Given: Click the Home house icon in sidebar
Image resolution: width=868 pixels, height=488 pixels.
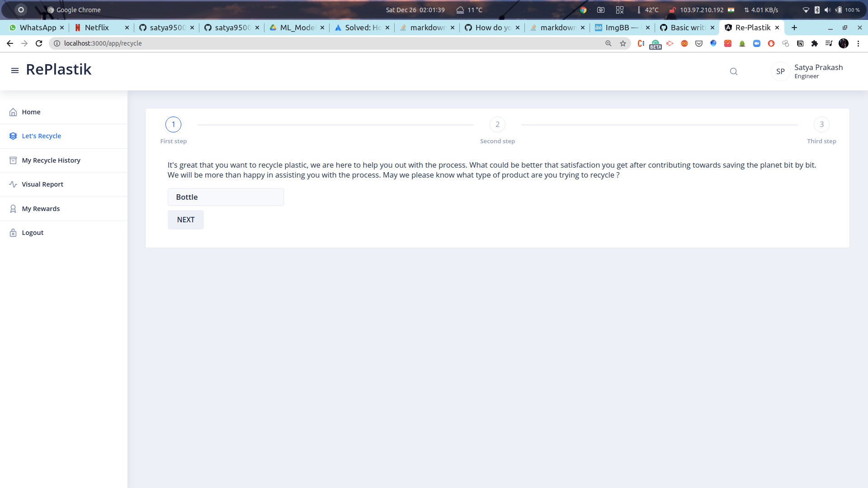Looking at the screenshot, I should [13, 112].
